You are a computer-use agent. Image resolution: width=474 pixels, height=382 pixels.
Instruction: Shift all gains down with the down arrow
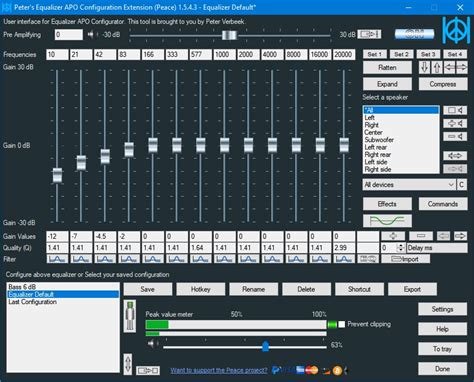(424, 67)
